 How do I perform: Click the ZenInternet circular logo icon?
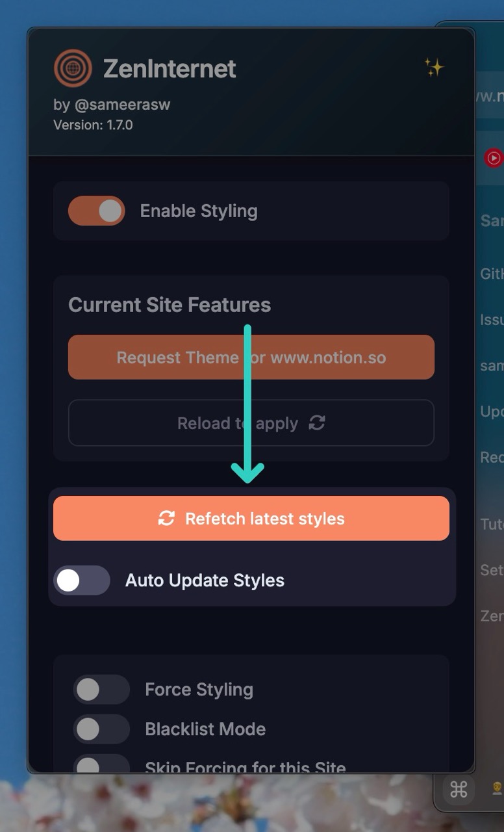click(x=73, y=68)
